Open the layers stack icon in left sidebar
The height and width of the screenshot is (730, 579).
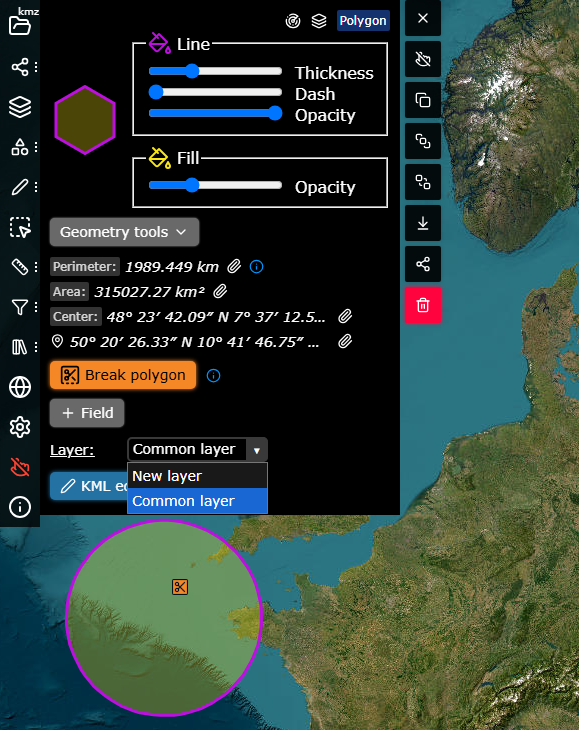tap(20, 107)
